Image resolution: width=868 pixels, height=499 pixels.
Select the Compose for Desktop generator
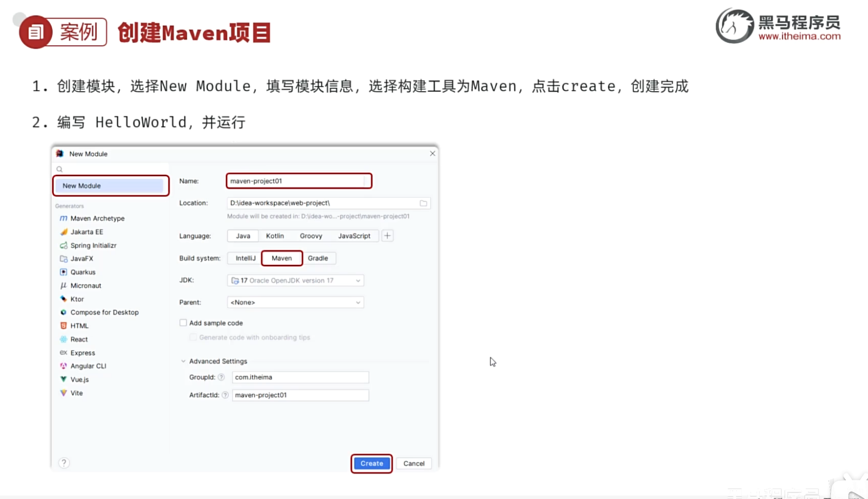coord(104,312)
